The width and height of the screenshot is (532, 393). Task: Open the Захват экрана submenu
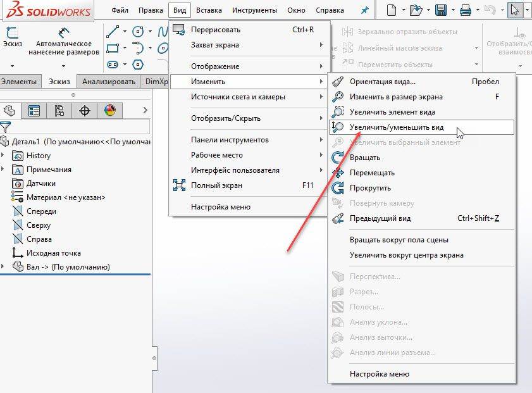coord(249,45)
